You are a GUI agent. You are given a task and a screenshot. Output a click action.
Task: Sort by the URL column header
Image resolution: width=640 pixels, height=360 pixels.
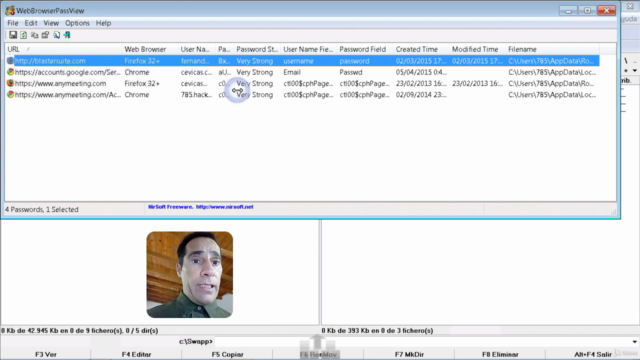pyautogui.click(x=64, y=49)
